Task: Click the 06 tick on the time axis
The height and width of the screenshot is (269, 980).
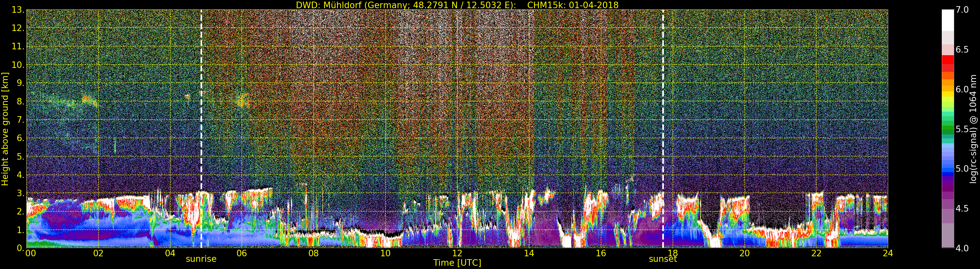Action: tap(242, 253)
